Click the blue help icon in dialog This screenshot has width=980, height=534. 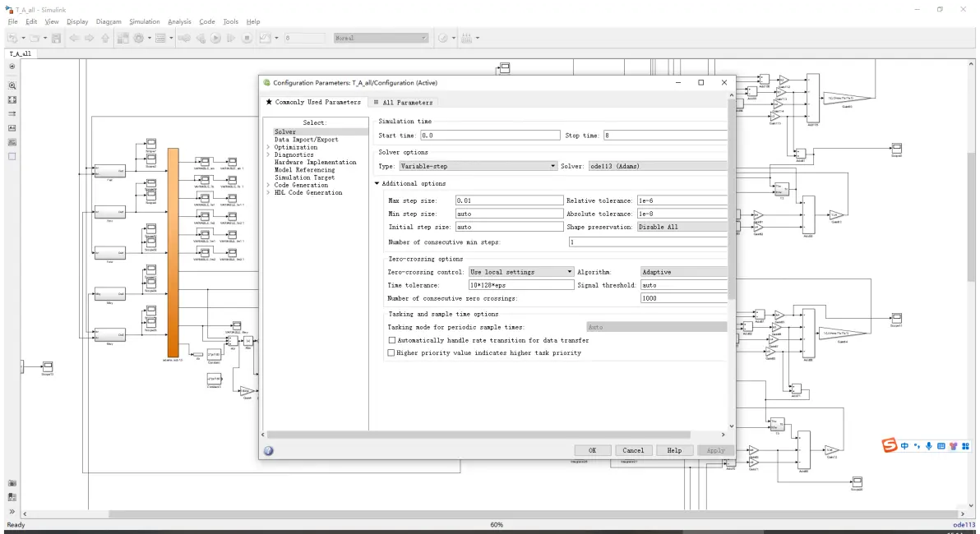click(269, 450)
